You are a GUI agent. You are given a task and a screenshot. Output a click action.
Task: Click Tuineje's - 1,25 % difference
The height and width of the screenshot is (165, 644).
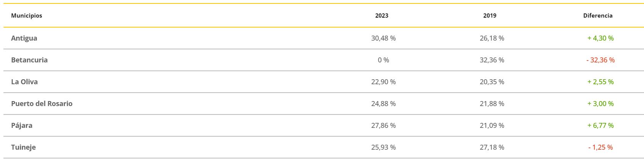[600, 147]
